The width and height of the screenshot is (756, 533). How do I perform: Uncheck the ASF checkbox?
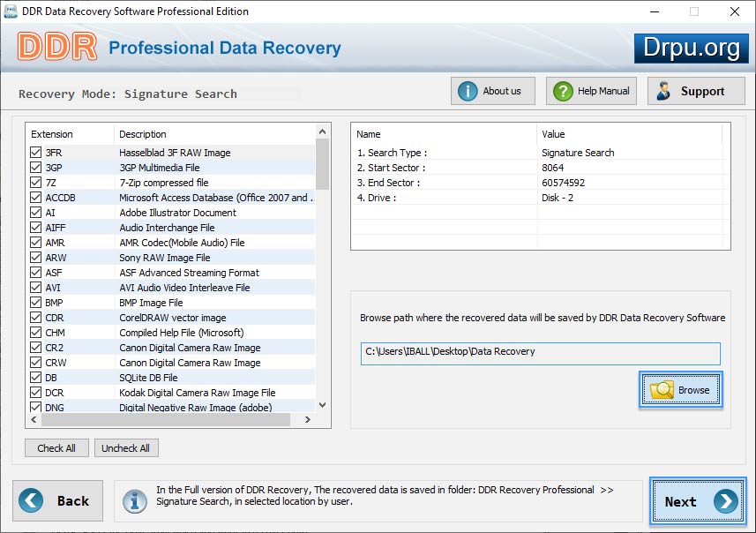tap(35, 272)
